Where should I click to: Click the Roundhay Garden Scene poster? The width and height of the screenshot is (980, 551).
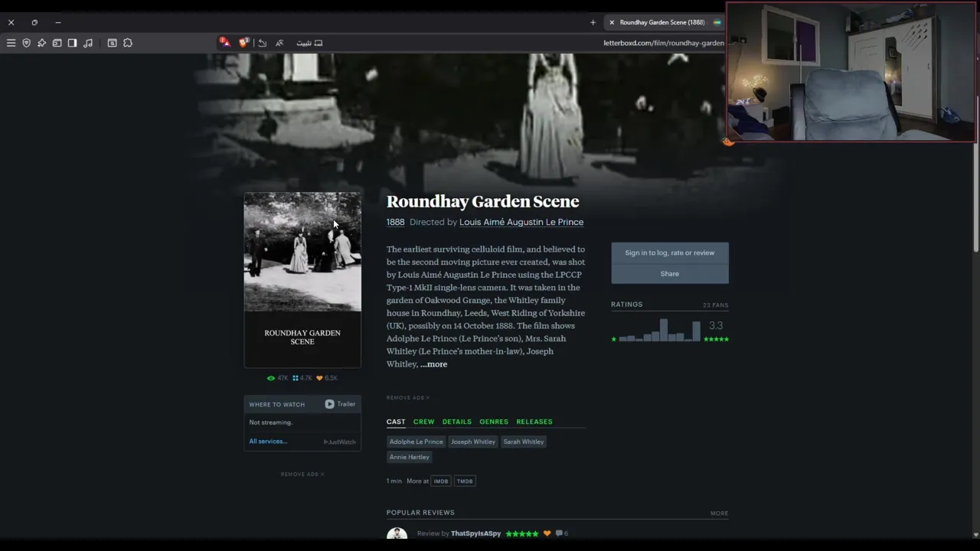click(302, 280)
